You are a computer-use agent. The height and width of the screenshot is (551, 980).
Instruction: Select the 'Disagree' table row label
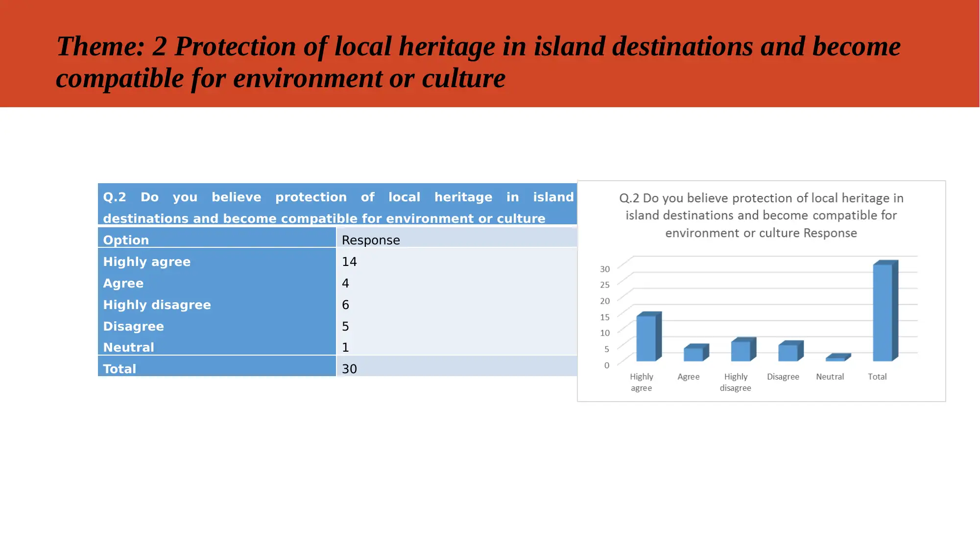[133, 326]
